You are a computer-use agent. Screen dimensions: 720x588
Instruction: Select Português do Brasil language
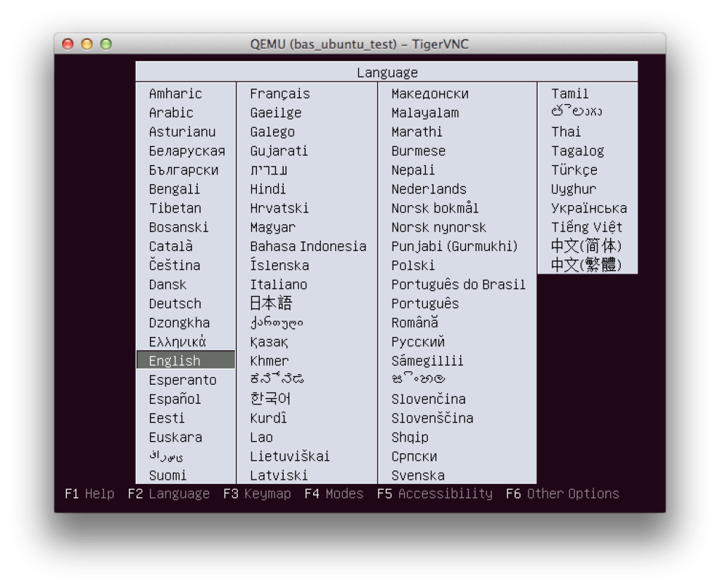458,285
